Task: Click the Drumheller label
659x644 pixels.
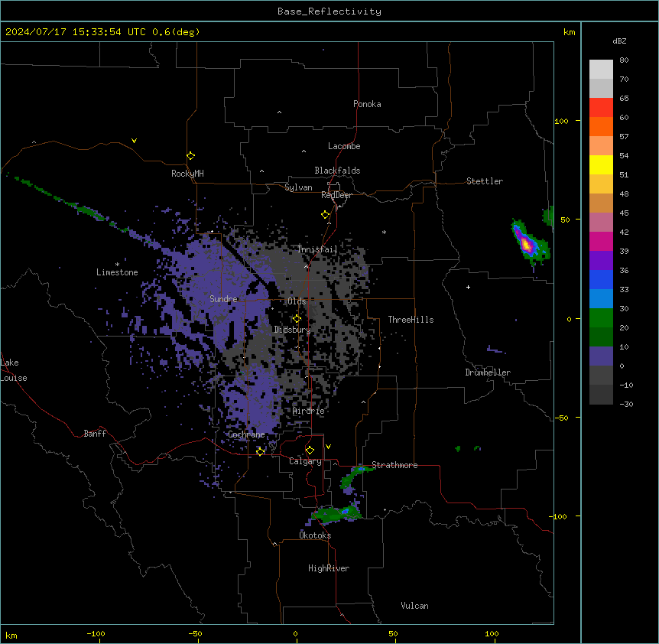Action: (x=488, y=372)
